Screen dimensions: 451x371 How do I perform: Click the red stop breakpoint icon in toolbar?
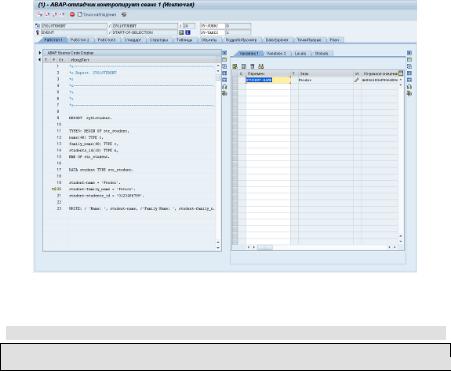click(72, 14)
